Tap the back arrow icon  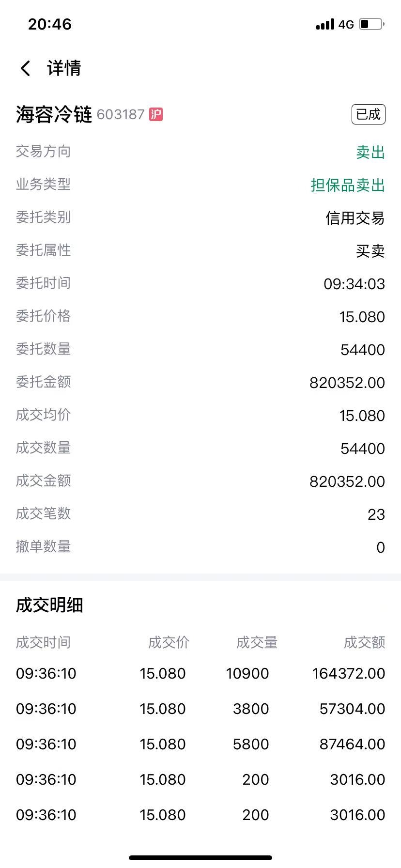[x=26, y=68]
